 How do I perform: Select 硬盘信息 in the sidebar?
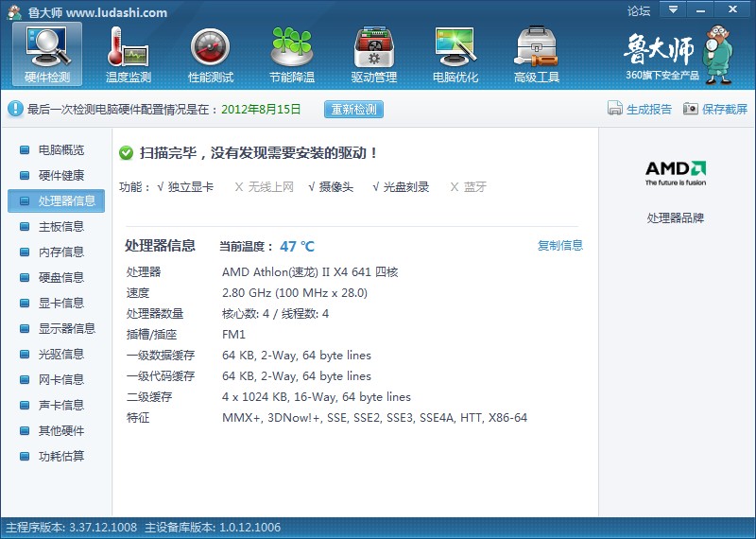click(x=56, y=277)
